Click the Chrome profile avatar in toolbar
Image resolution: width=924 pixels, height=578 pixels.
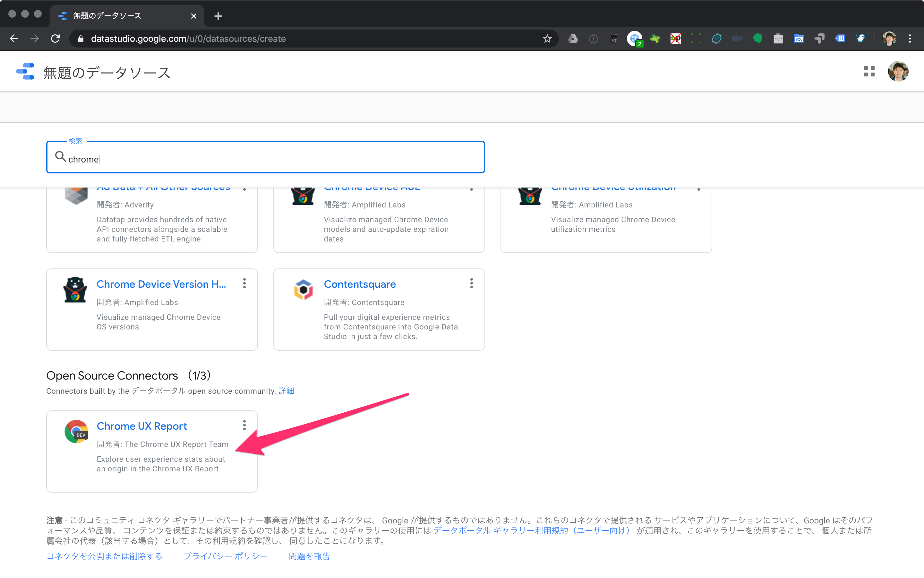click(889, 39)
